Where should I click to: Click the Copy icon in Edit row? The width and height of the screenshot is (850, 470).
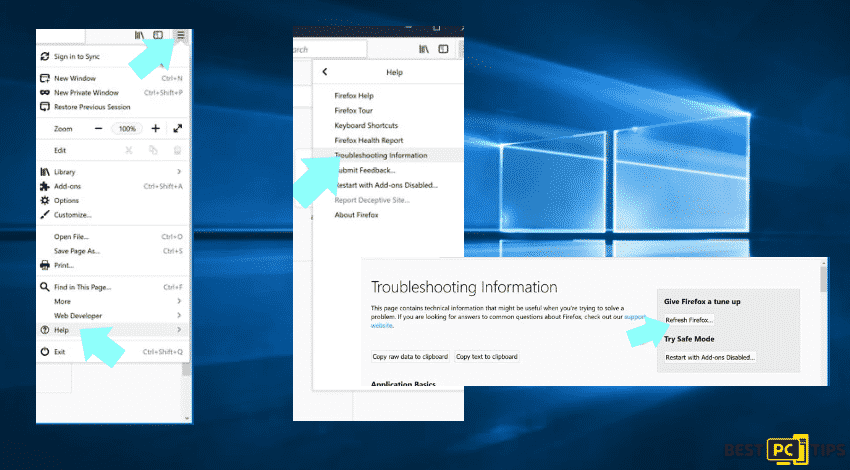coord(153,150)
